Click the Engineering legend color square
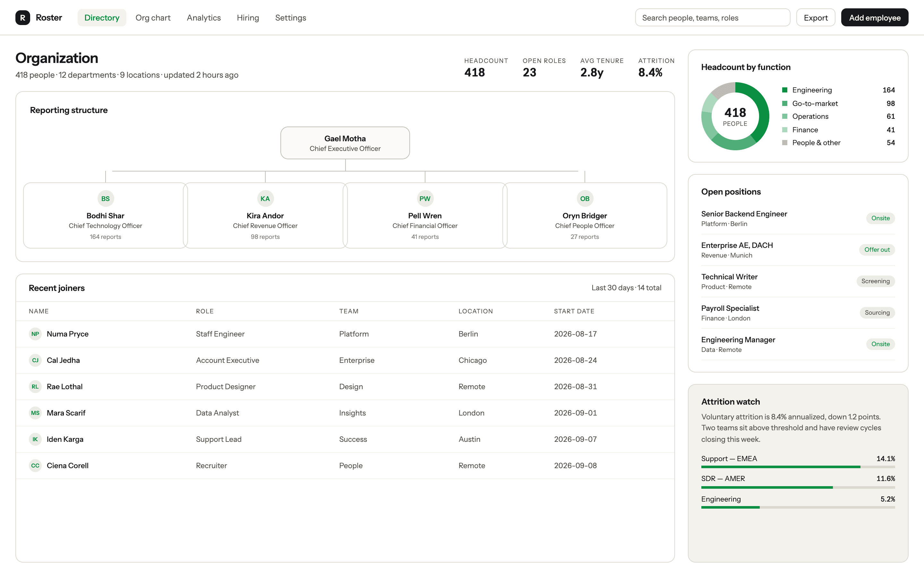924x578 pixels. pos(785,90)
